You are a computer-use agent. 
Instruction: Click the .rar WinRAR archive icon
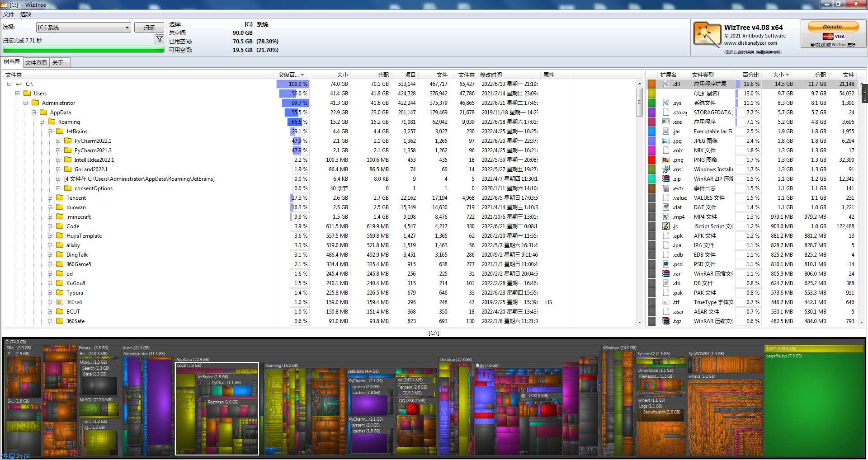(x=666, y=274)
